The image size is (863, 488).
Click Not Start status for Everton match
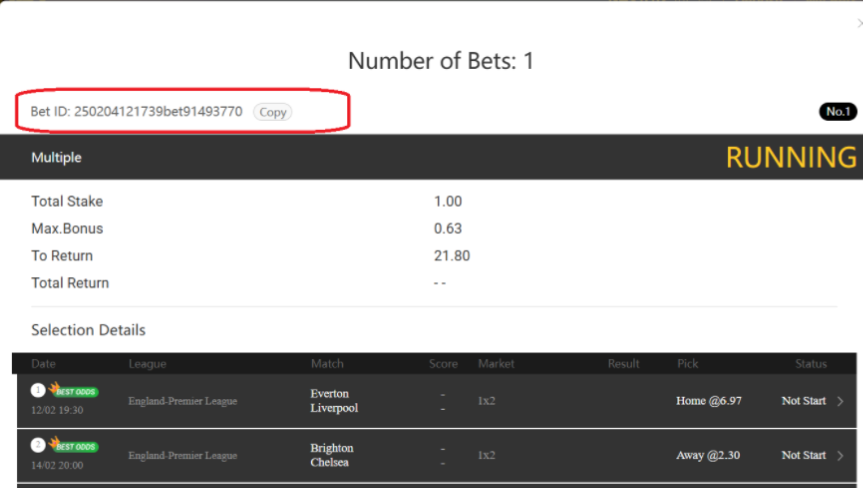[x=803, y=401]
